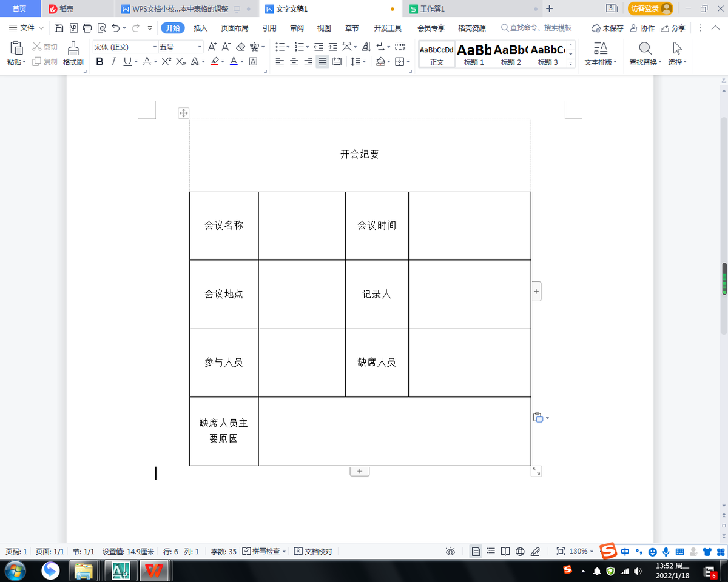
Task: Switch to the 审阅 tab
Action: 297,28
